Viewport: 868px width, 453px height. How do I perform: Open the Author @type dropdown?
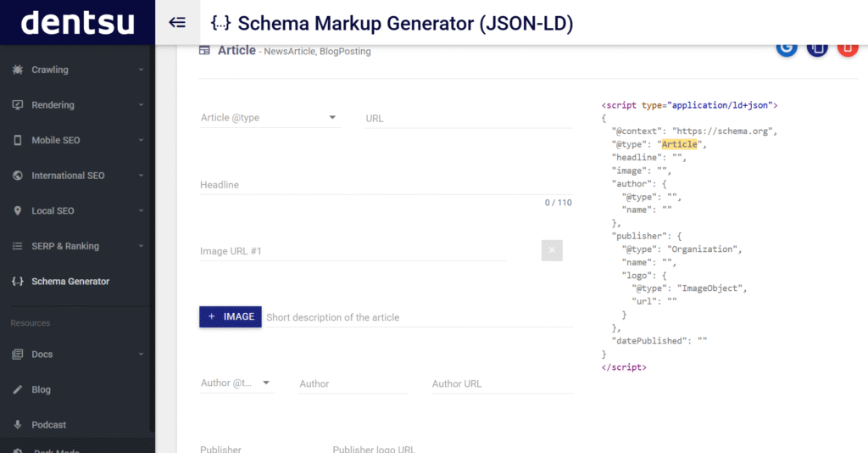tap(236, 383)
